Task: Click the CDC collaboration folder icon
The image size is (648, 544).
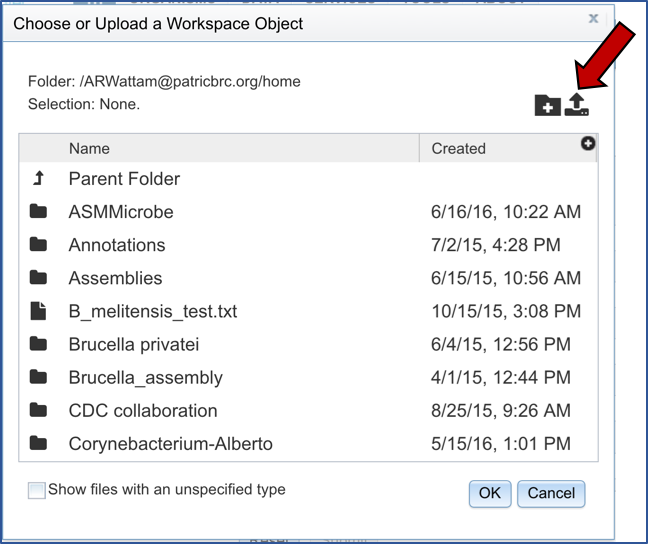Action: 39,410
